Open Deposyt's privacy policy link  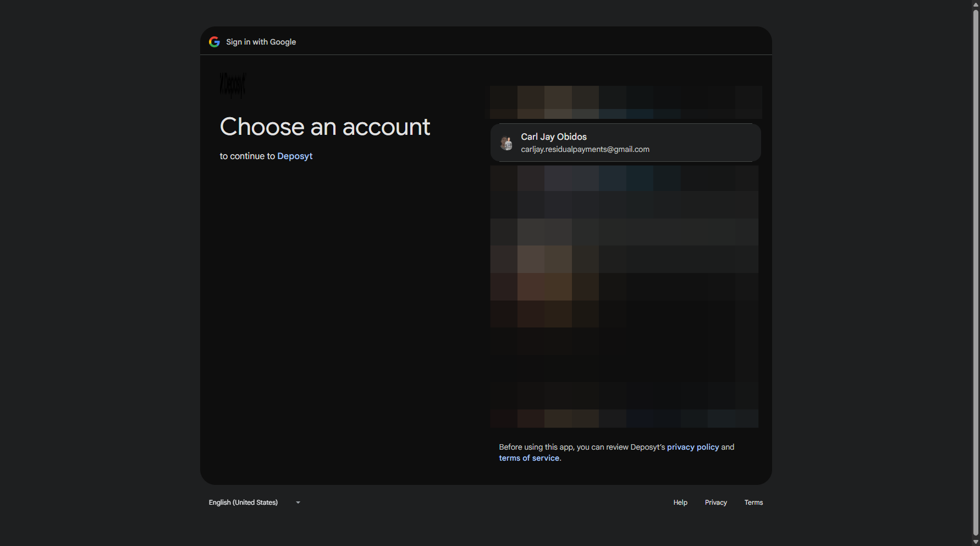tap(693, 447)
